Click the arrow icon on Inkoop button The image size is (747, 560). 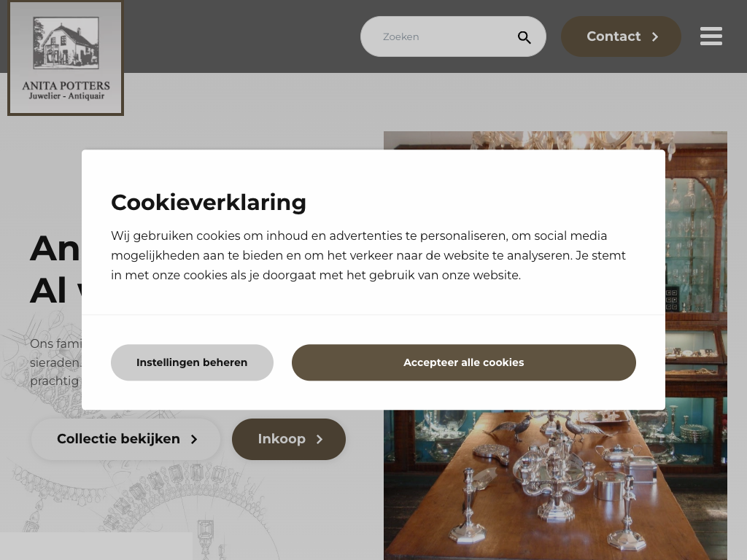[x=320, y=439]
